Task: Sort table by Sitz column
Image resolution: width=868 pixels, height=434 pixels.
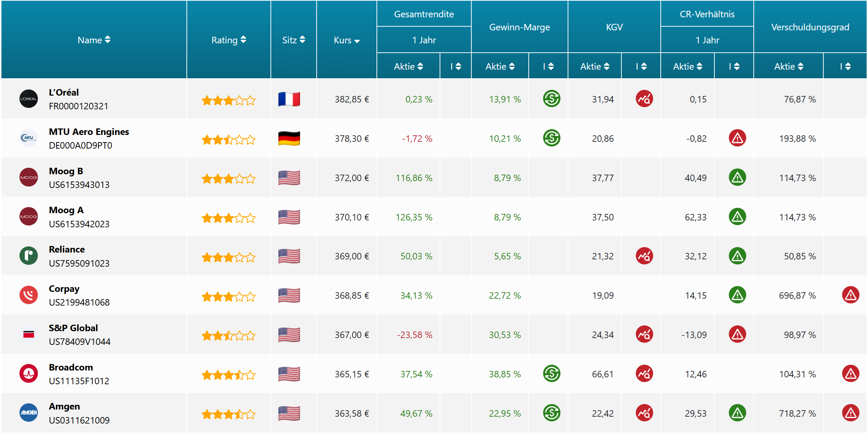Action: pos(294,40)
